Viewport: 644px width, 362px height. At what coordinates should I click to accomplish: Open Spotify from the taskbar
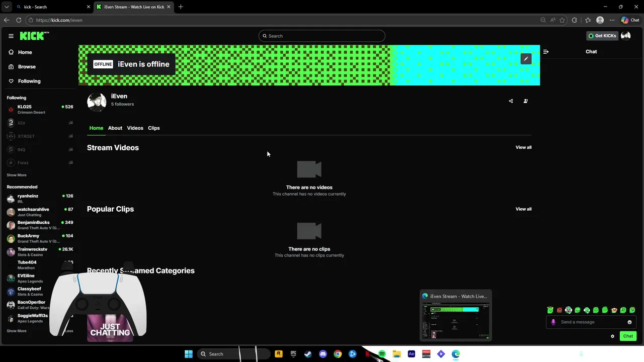[382, 354]
